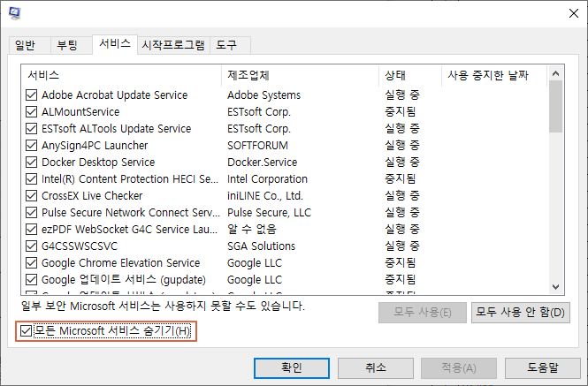Toggle G4CSSWSCSVC service checkbox

tap(32, 246)
